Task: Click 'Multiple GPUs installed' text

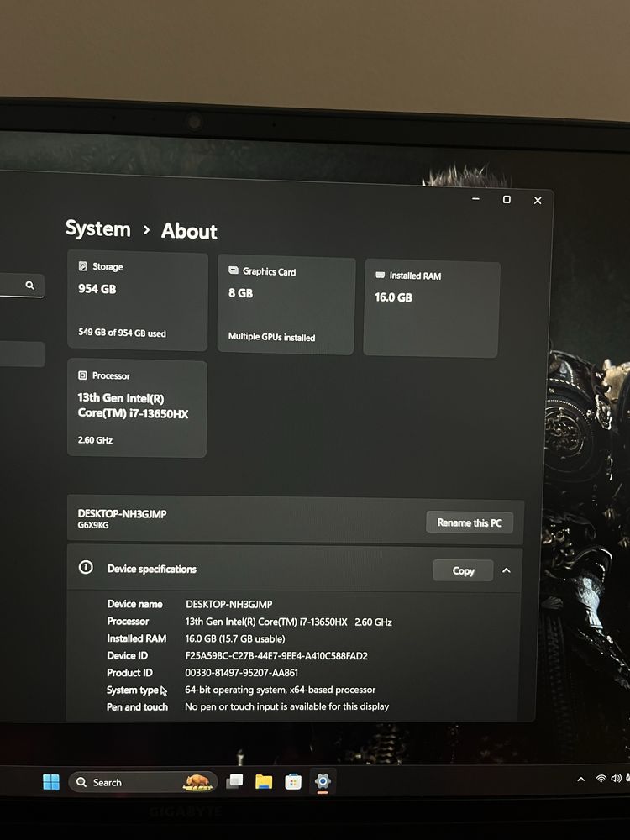Action: [271, 337]
